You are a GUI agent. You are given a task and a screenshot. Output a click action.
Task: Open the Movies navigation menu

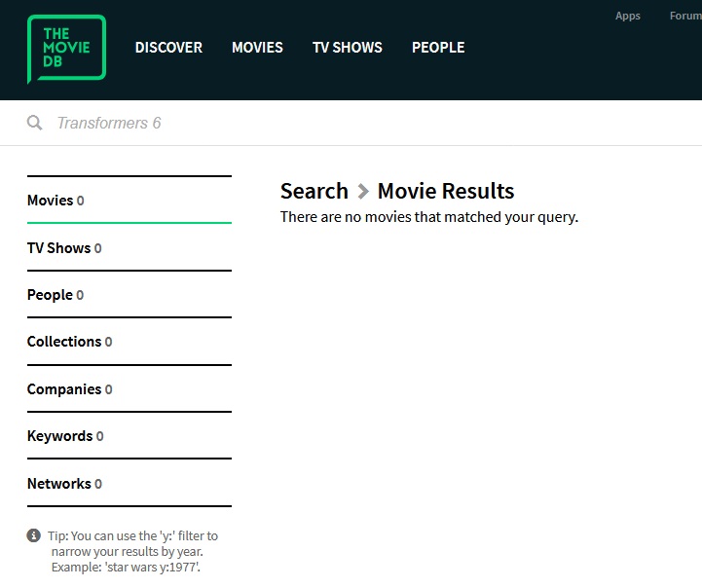click(x=257, y=48)
